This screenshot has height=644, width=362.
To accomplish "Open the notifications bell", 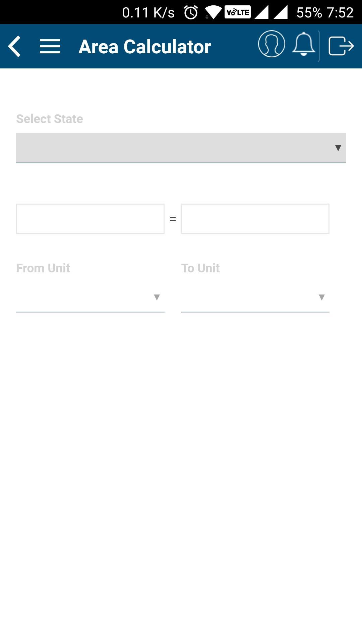I will 304,44.
